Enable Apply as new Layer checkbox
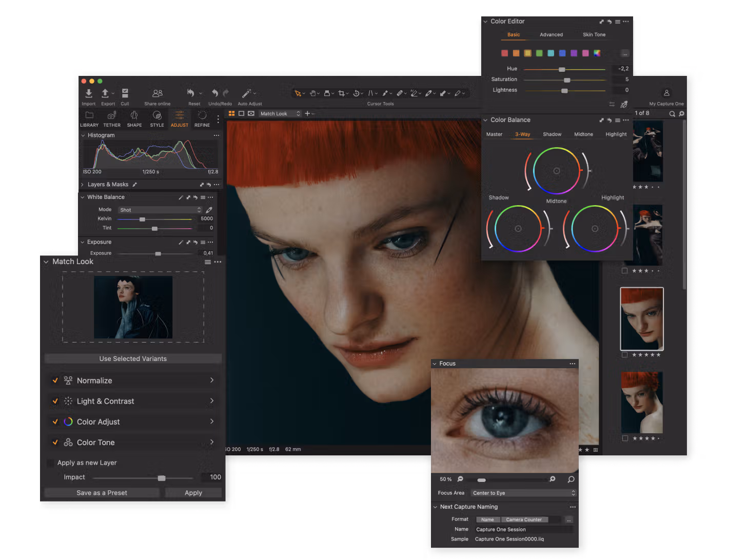 point(50,463)
